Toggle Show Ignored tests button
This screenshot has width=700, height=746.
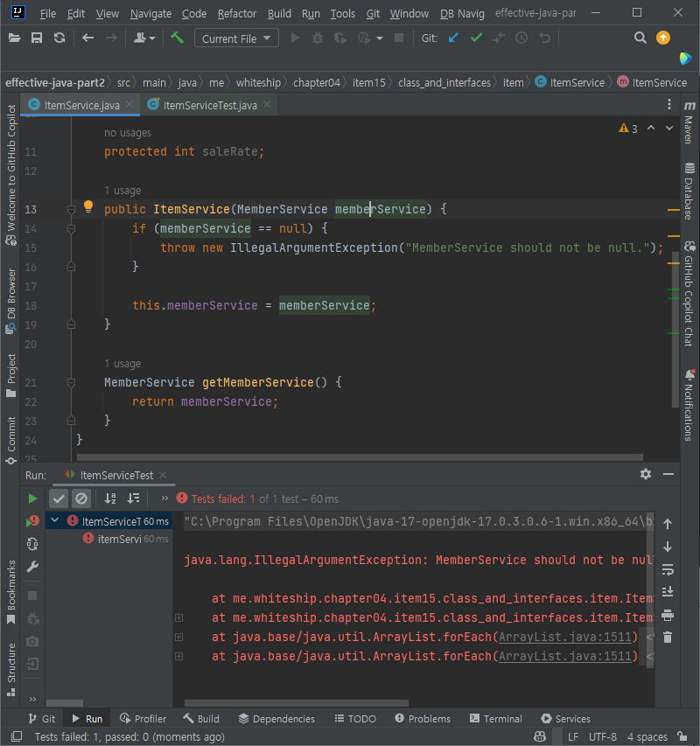pos(81,498)
